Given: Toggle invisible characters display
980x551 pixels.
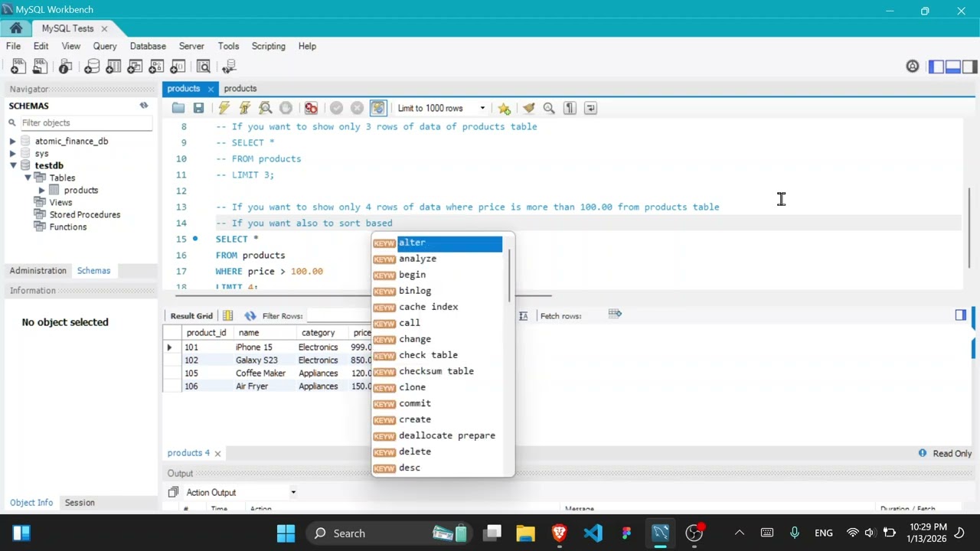Looking at the screenshot, I should pos(570,108).
